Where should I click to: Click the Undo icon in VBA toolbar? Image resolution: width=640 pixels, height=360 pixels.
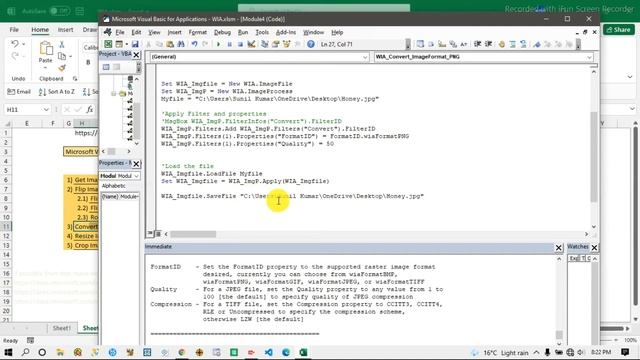coord(195,44)
